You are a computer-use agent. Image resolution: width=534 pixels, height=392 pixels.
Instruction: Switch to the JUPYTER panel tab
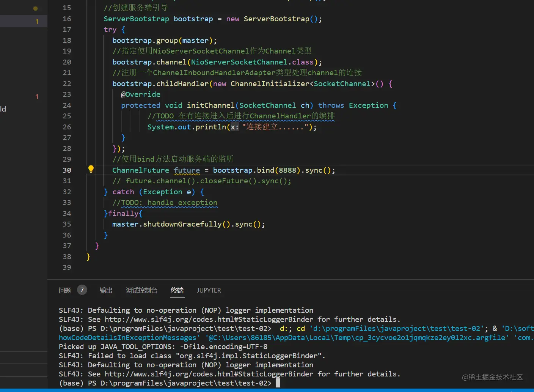(x=209, y=290)
